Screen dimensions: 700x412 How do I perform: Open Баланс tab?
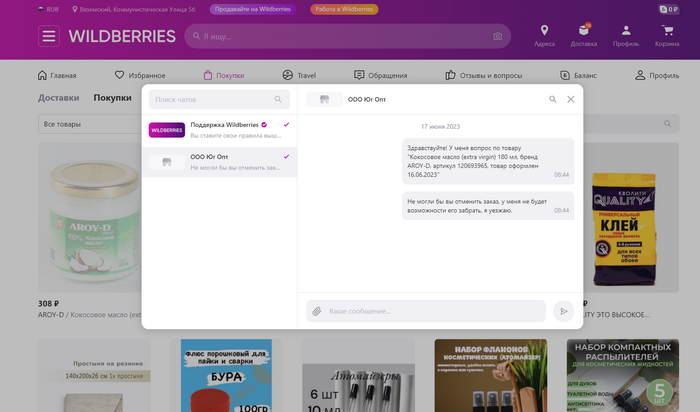click(578, 75)
